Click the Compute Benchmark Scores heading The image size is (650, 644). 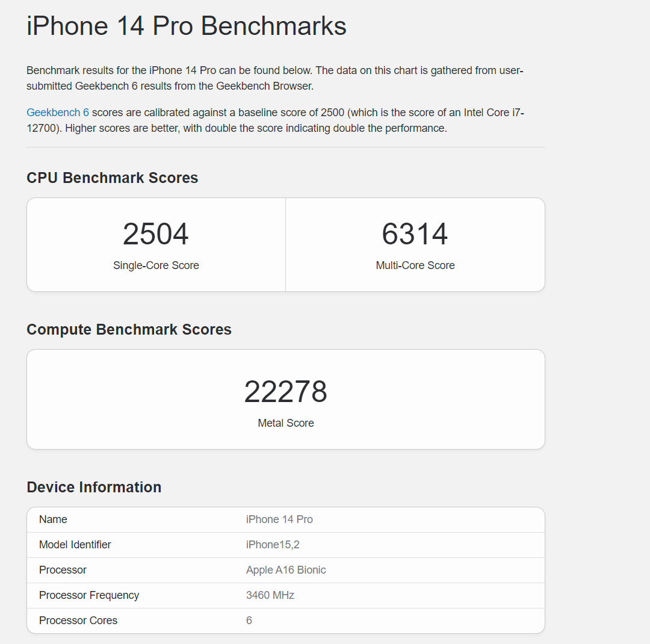129,329
